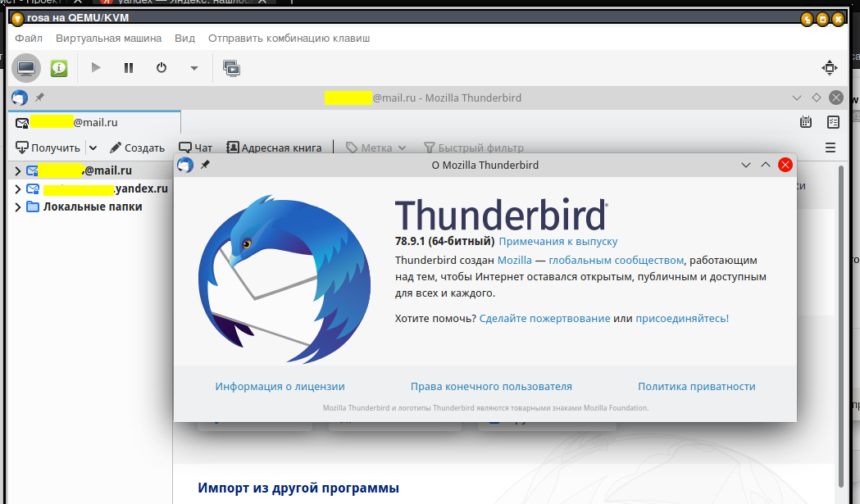Click Thunderbird icon in main window titlebar
Viewport: 860px width, 504px height.
20,98
